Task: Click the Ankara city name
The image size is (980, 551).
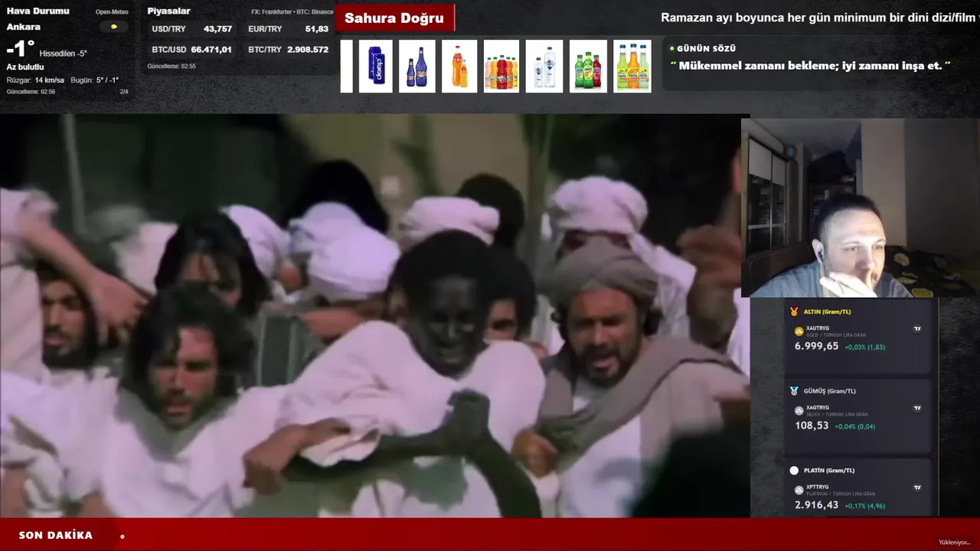Action: (x=24, y=27)
